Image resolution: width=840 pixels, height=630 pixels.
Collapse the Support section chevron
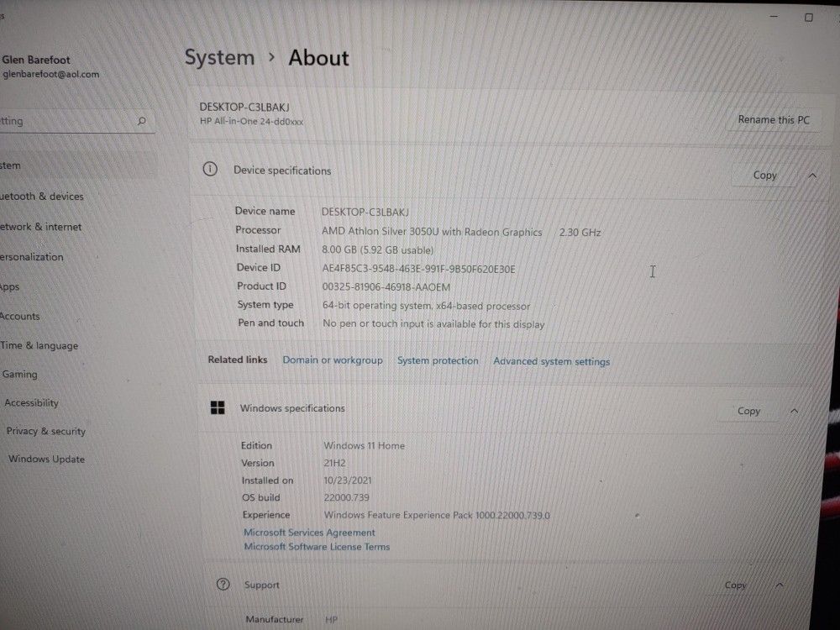[780, 585]
